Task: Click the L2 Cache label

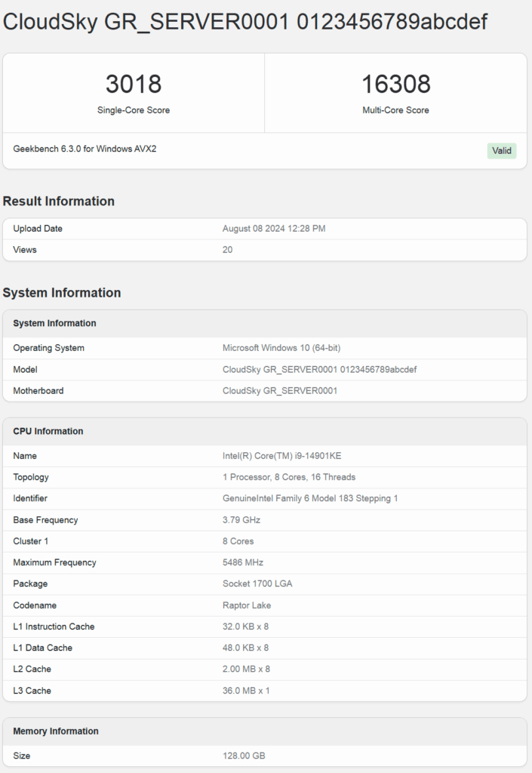Action: 32,669
